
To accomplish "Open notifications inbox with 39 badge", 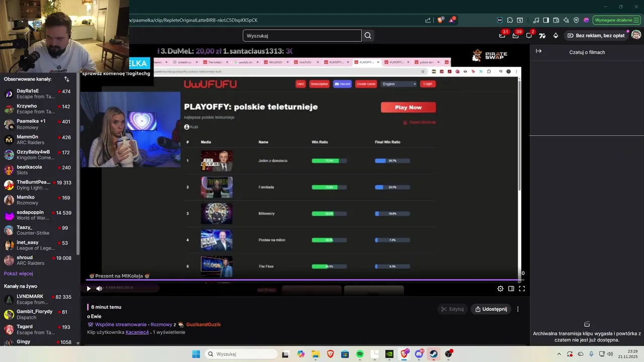I will [516, 35].
